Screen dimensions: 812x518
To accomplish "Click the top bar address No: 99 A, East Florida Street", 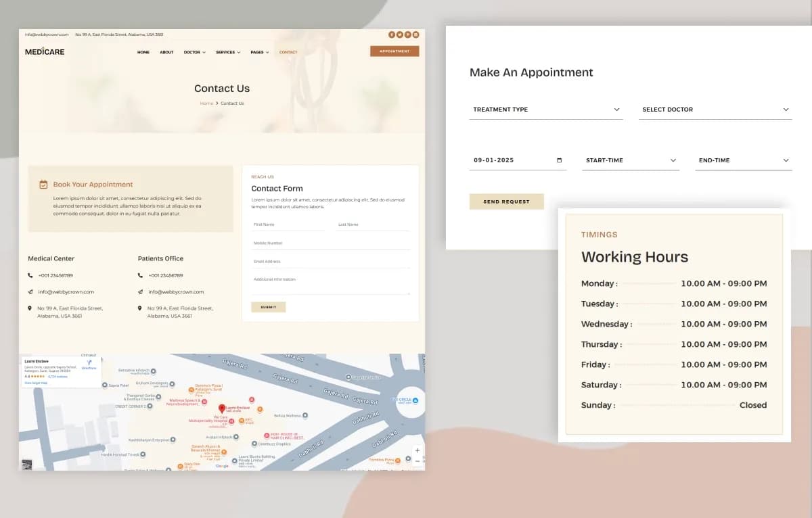I will click(119, 34).
